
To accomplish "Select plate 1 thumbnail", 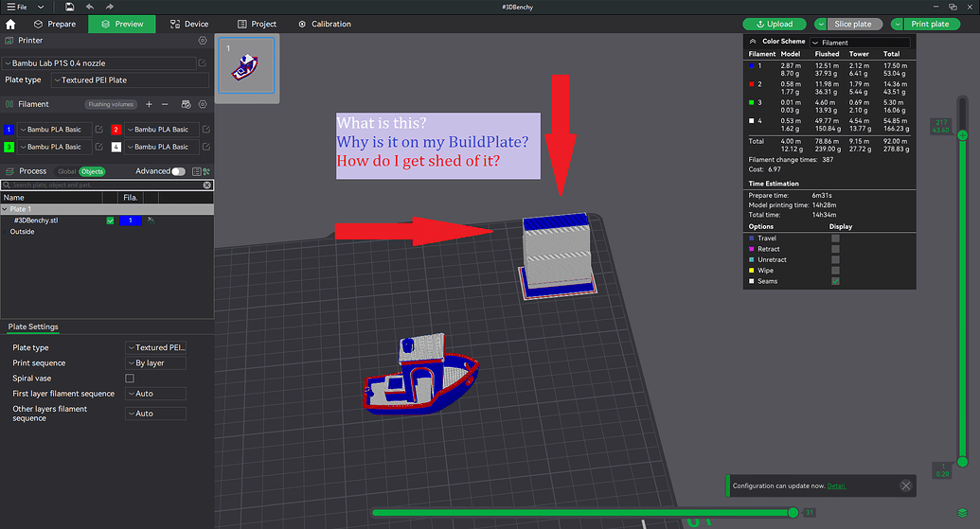I will pos(246,65).
